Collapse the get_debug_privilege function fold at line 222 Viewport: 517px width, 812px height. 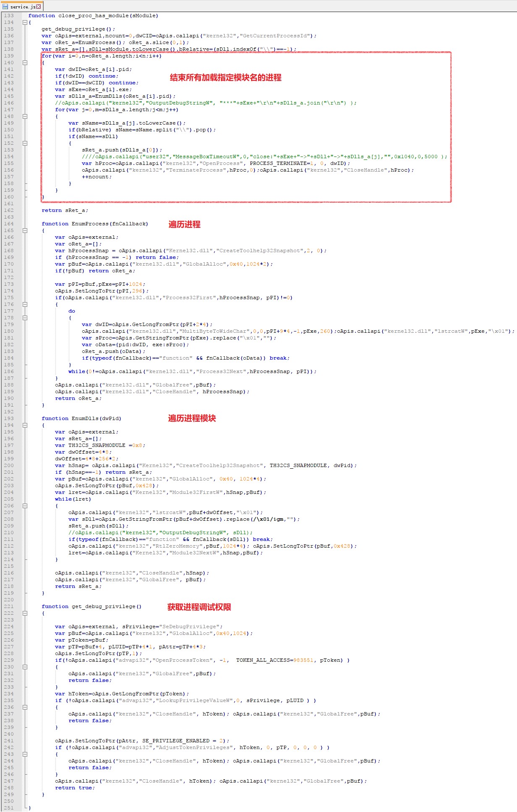25,613
